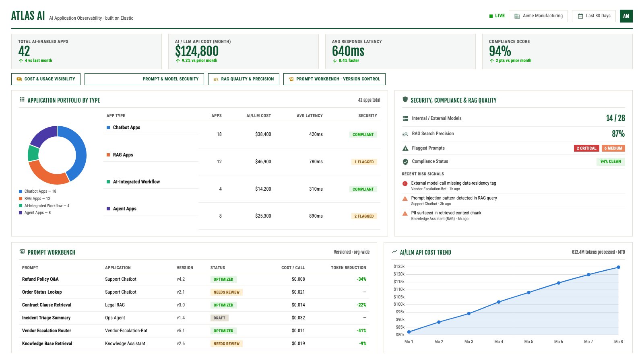Click the trend line icon beside AI/LLM API Cost Trend

tap(394, 252)
